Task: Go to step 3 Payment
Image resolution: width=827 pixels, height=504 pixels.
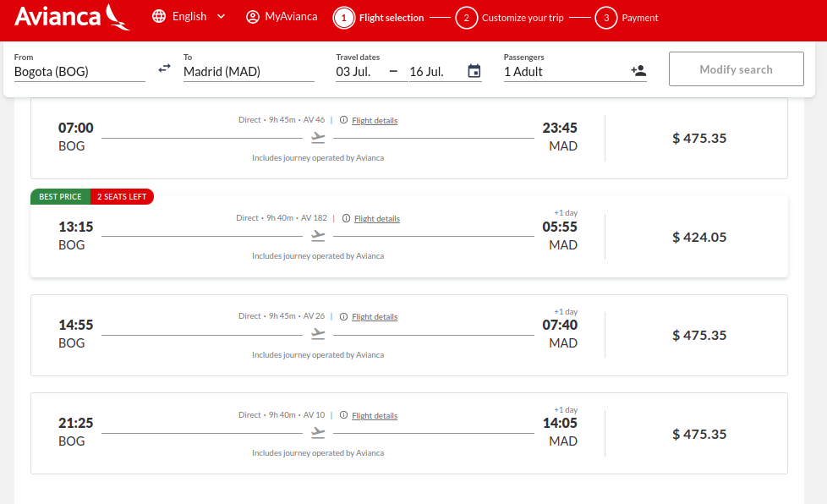Action: tap(627, 18)
